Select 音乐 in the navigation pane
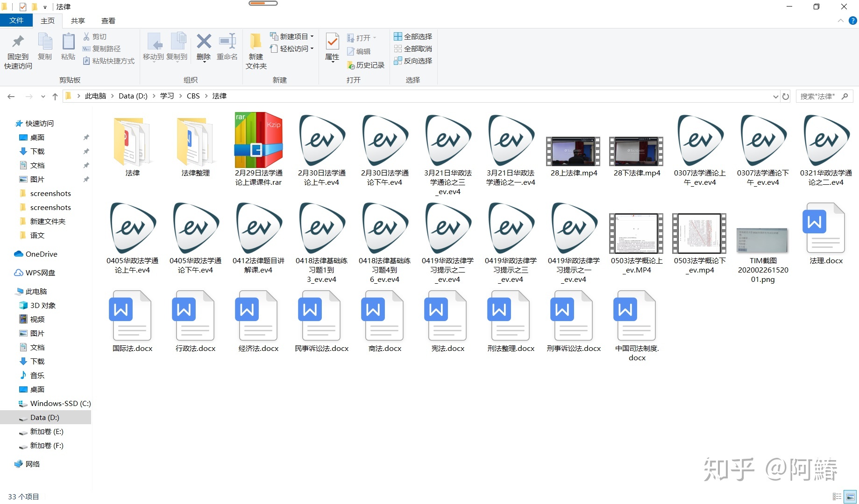The height and width of the screenshot is (504, 859). [x=32, y=375]
